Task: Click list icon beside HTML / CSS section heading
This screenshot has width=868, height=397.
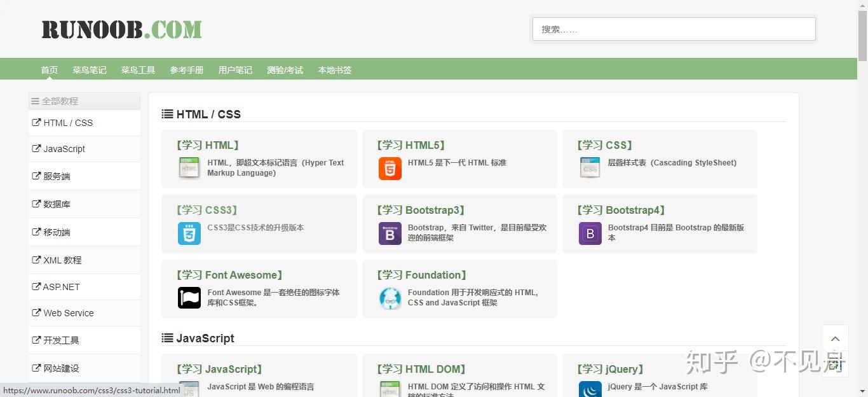Action: (167, 115)
